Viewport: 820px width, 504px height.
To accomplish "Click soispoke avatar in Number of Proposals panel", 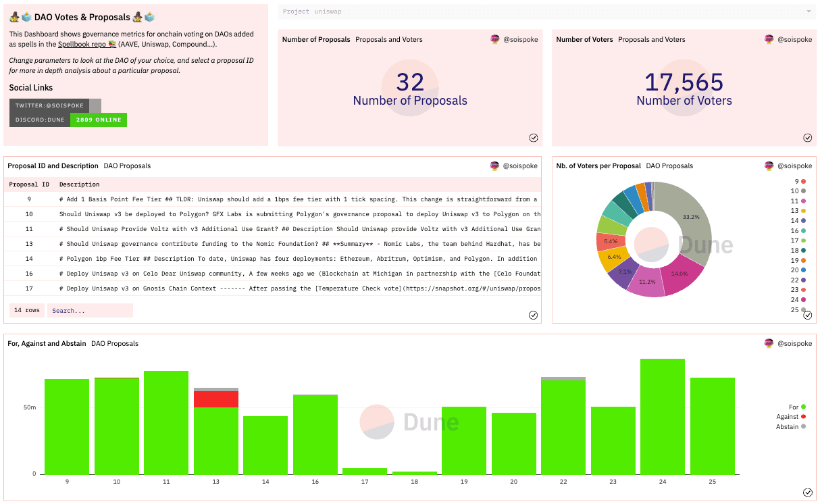I will point(495,39).
